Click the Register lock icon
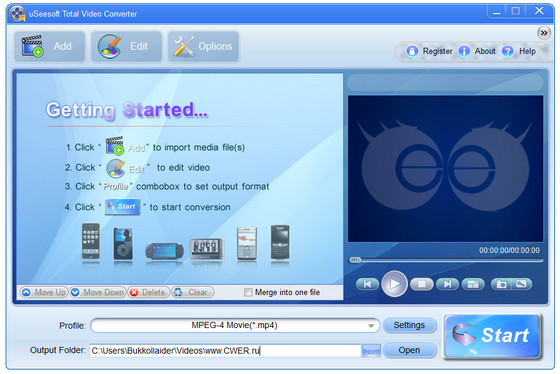The image size is (560, 374). (x=412, y=51)
